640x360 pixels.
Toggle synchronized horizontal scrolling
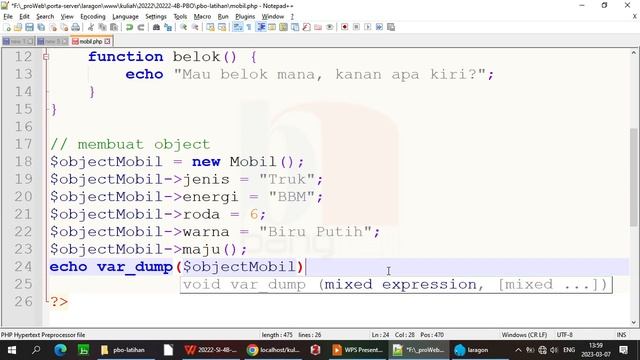pyautogui.click(x=222, y=27)
